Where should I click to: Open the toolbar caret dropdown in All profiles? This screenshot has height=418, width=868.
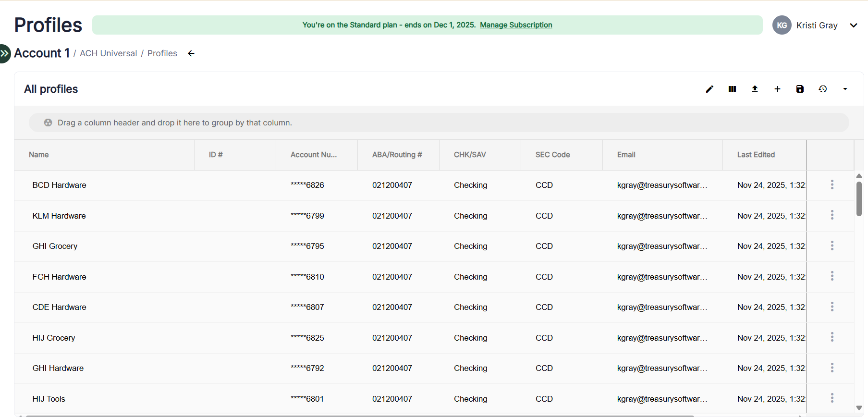pos(845,89)
